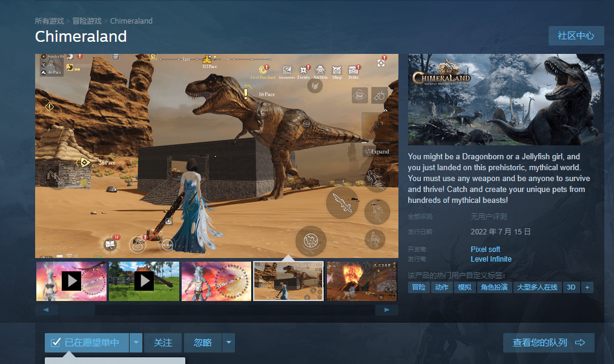The height and width of the screenshot is (364, 614).
Task: Open the 社区中心 community hub button
Action: (x=576, y=36)
